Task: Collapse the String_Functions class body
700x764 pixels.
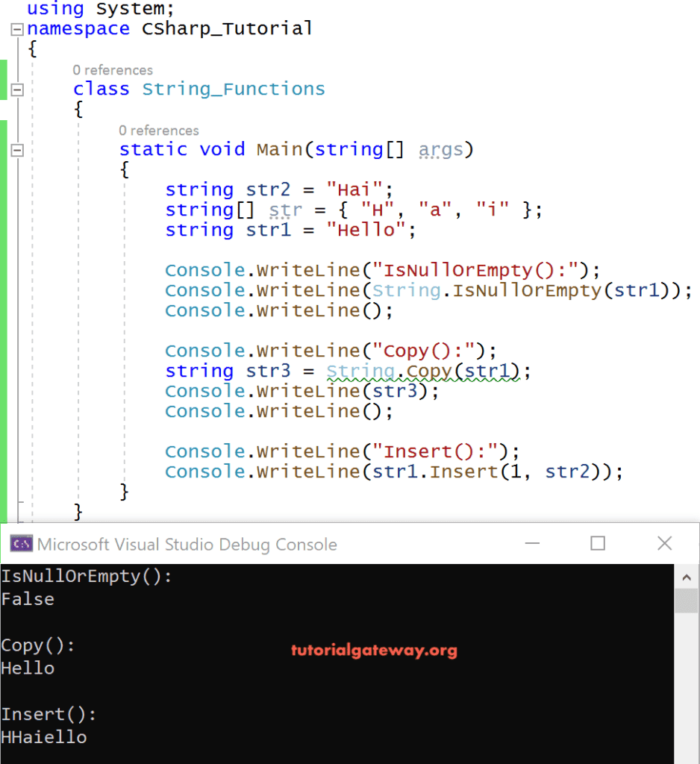Action: click(16, 89)
